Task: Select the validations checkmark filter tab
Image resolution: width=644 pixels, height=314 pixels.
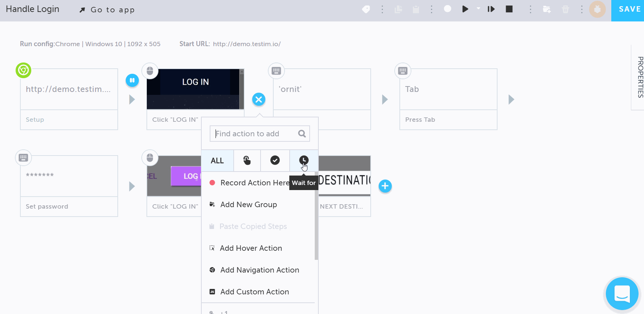Action: pos(275,160)
